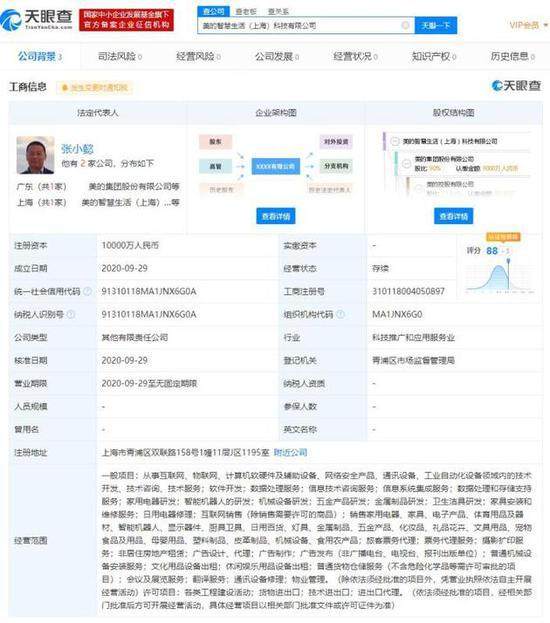
Task: Switch to the 司法风险 tab
Action: point(120,56)
